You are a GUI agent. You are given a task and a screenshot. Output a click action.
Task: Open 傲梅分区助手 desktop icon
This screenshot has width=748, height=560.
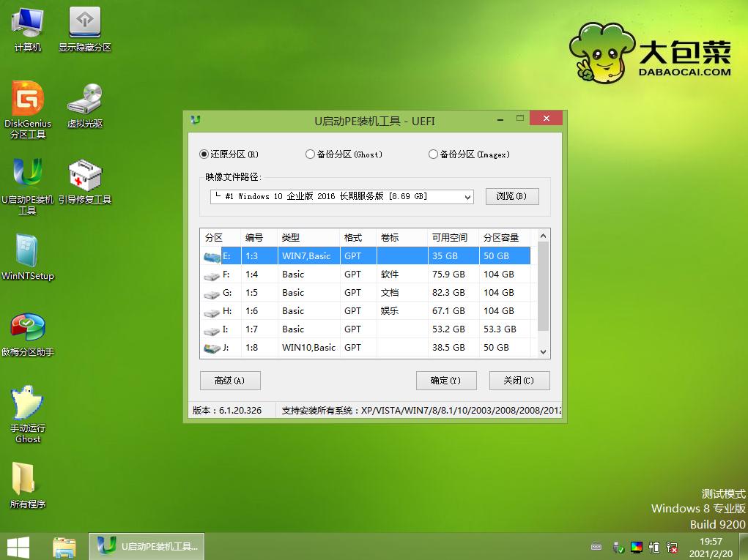[x=28, y=335]
